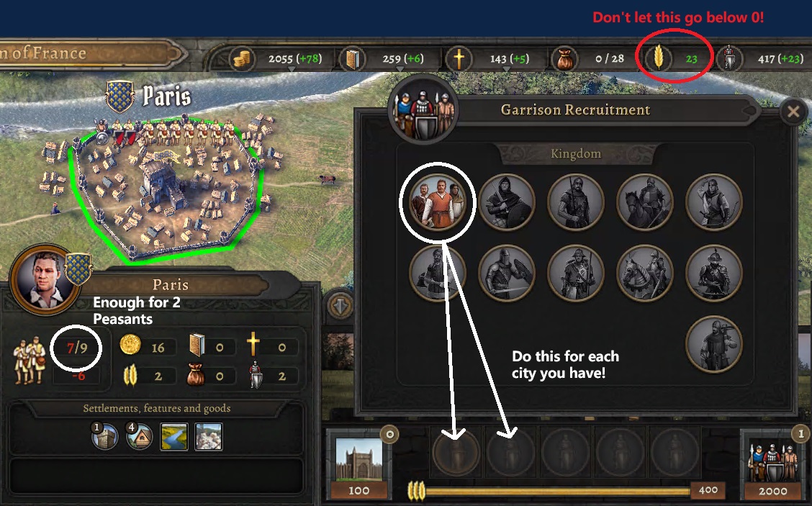Select the crossbowman unit in bottom row
This screenshot has height=506, width=812.
click(713, 344)
